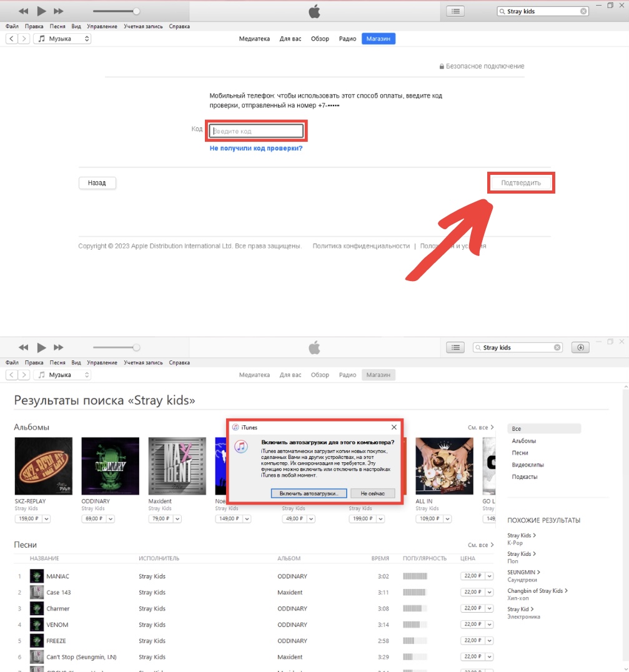Click rewind button in search results window
The height and width of the screenshot is (672, 629).
(x=24, y=348)
